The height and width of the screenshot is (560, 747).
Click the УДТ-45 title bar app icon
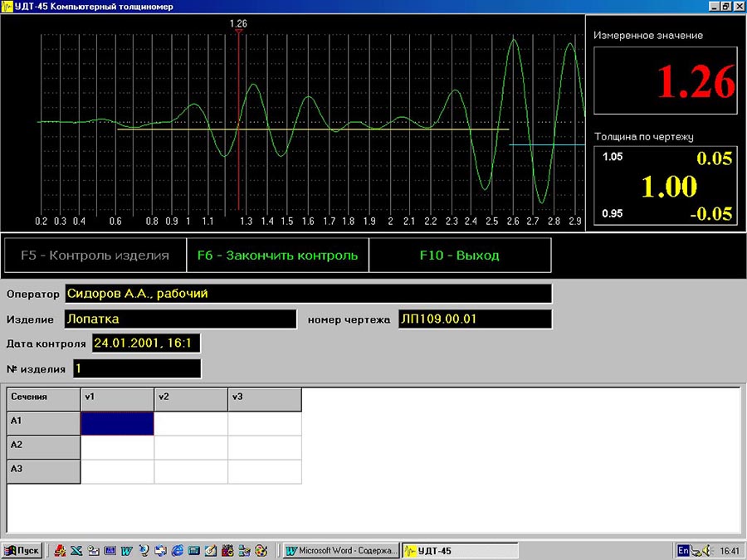click(7, 7)
